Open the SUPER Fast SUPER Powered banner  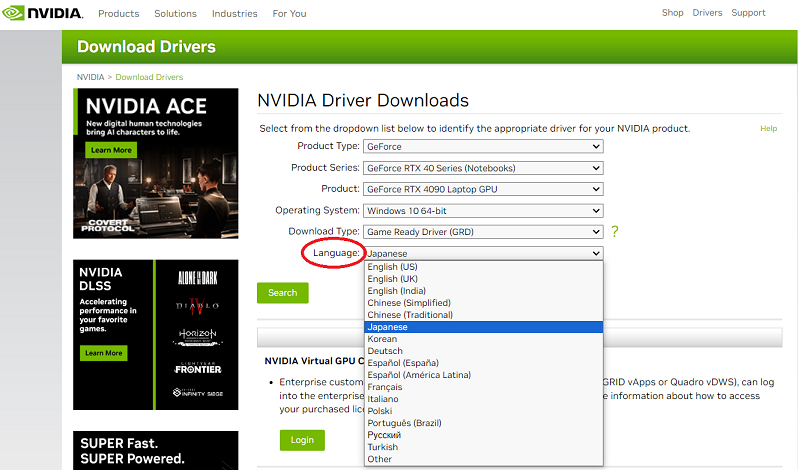pyautogui.click(x=156, y=451)
